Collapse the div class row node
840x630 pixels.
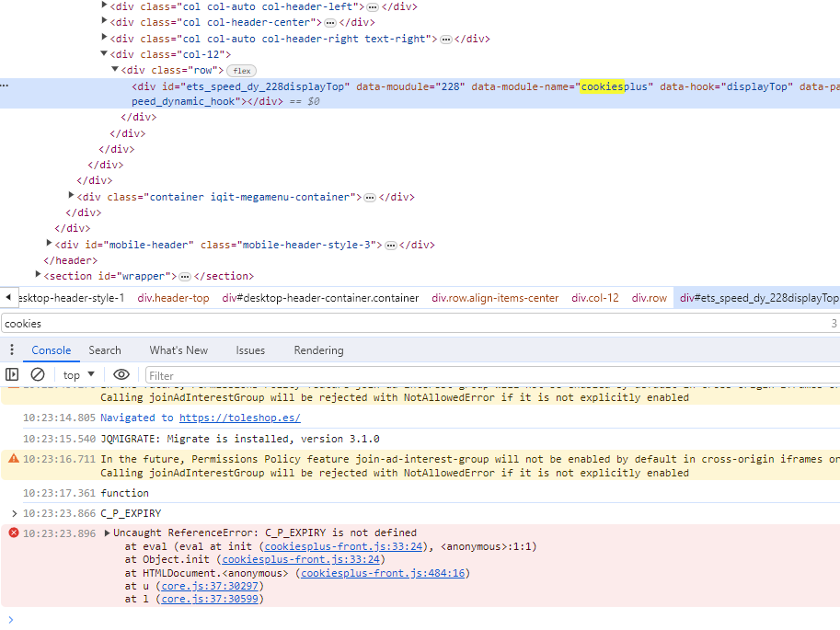[x=115, y=69]
